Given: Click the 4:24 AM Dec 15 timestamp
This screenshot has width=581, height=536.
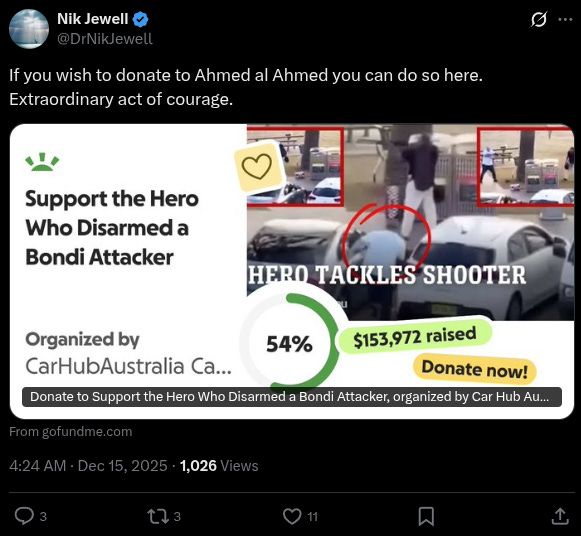Looking at the screenshot, I should [x=88, y=466].
